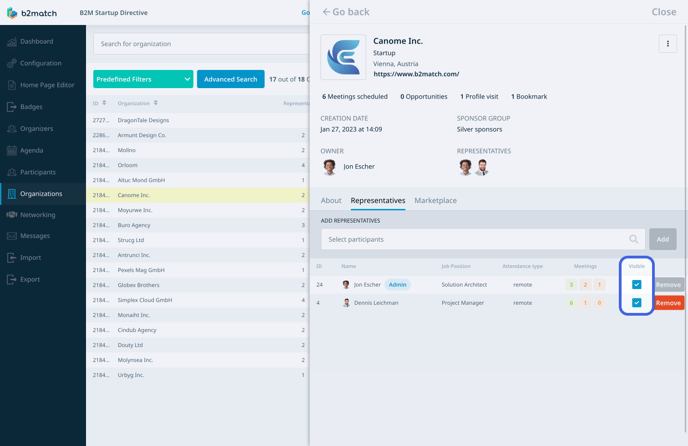Toggle visibility for Dennis Leichman

pyautogui.click(x=636, y=302)
